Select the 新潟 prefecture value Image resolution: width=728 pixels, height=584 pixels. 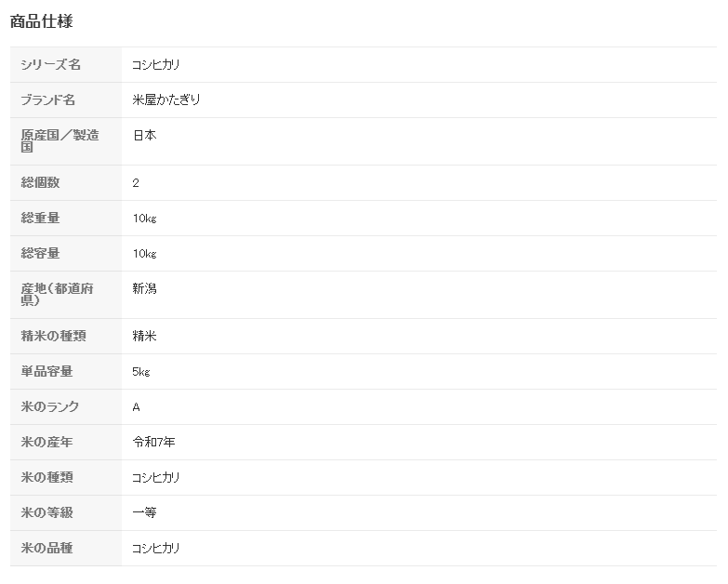tap(144, 289)
